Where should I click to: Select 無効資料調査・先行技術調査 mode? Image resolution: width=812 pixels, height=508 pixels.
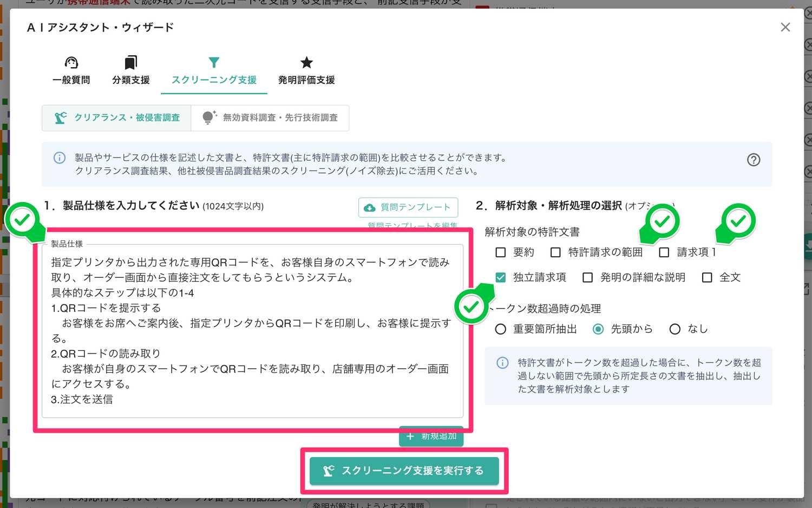pyautogui.click(x=270, y=118)
